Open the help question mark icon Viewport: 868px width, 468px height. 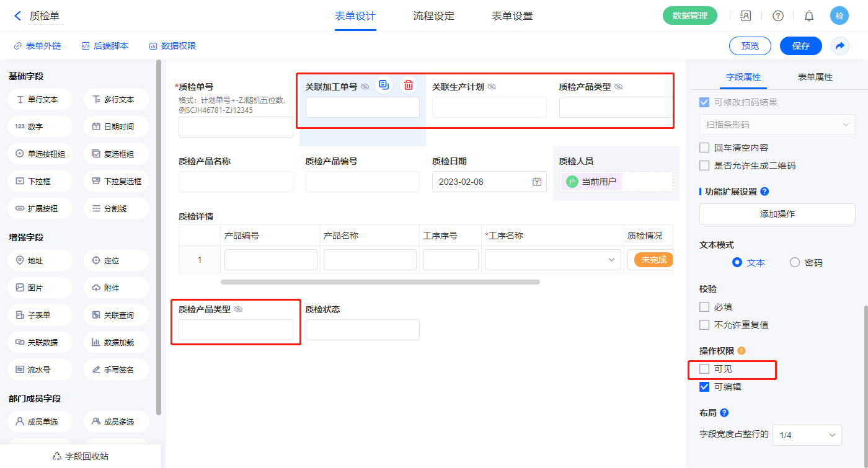click(778, 16)
